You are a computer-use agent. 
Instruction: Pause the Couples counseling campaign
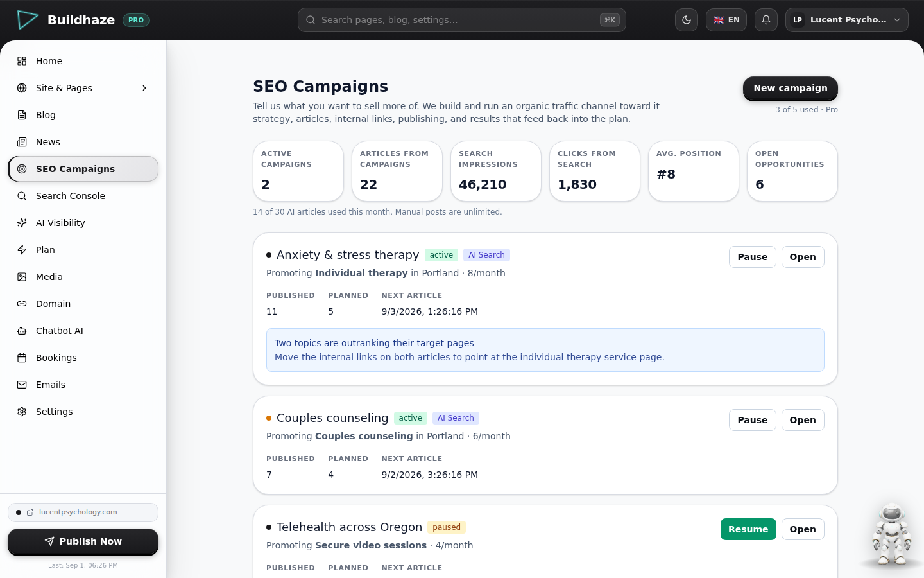[x=753, y=420]
